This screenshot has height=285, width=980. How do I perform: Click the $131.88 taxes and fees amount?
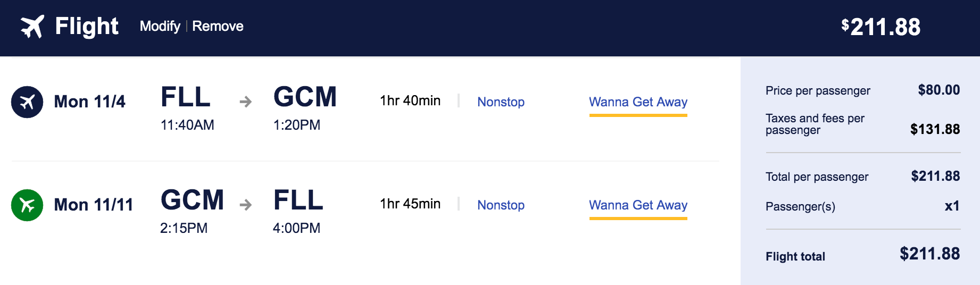(935, 129)
